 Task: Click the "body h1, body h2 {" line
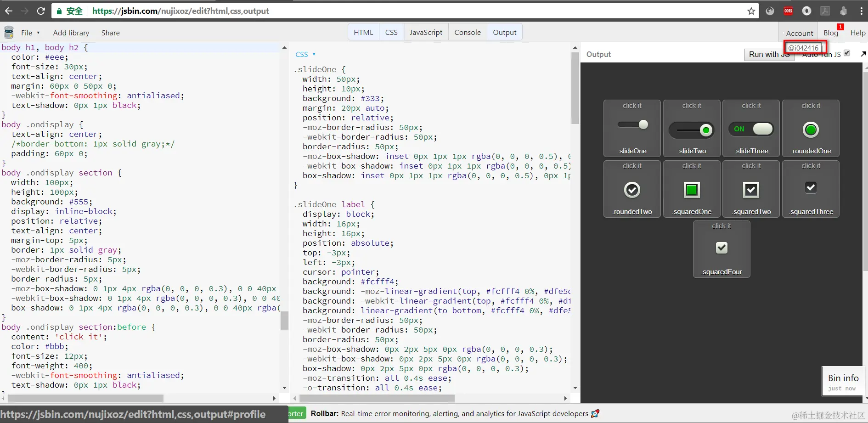pos(45,47)
